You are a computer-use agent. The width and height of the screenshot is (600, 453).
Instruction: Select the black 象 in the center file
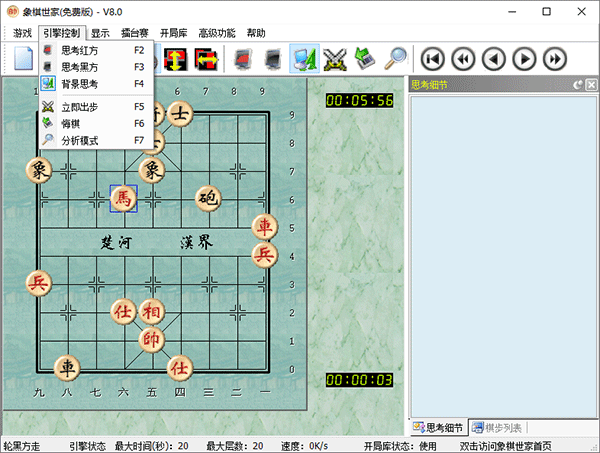coord(152,170)
